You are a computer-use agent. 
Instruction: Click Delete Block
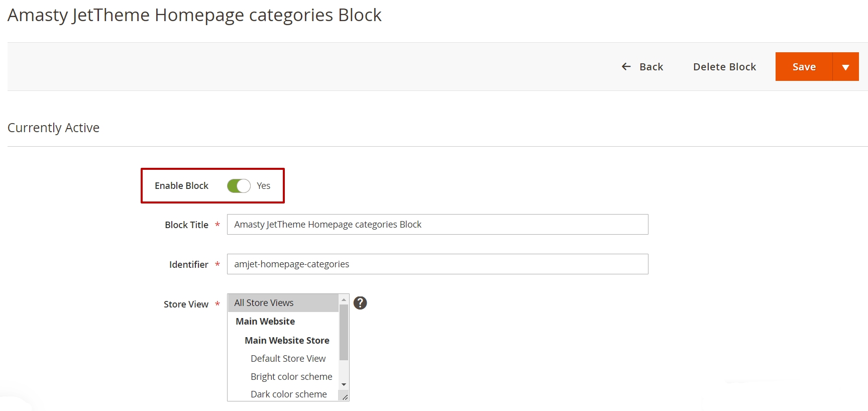pos(724,67)
